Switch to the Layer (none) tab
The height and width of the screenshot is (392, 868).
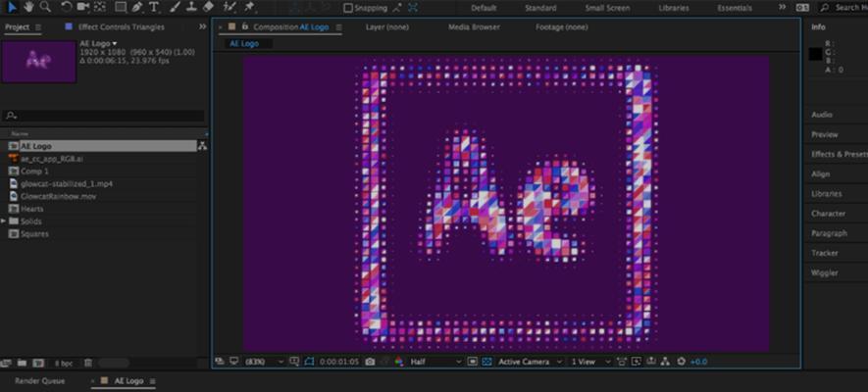pos(387,27)
